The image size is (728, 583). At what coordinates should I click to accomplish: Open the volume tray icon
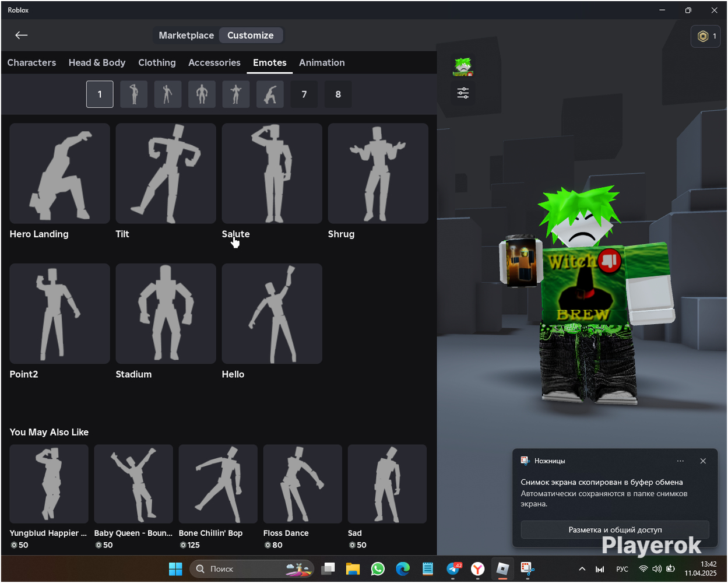point(657,569)
